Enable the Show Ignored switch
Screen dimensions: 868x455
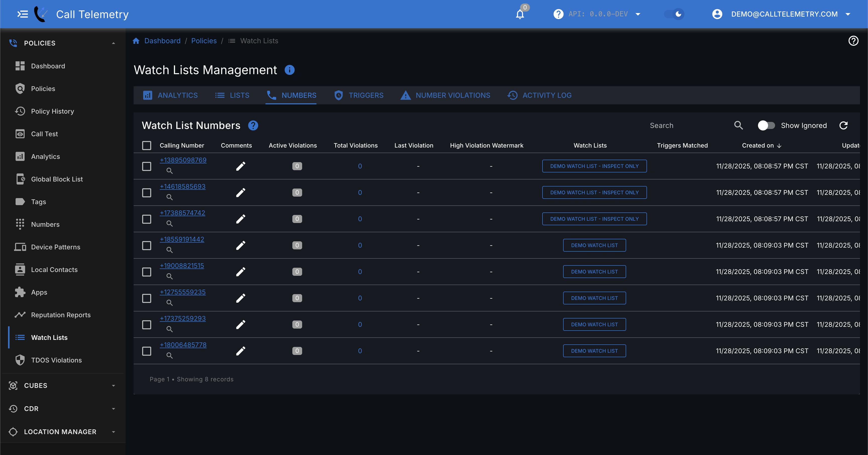click(x=766, y=125)
